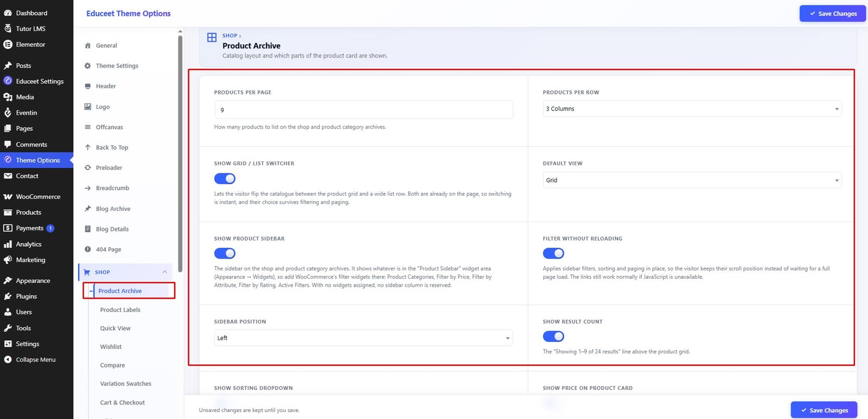Click the Appearance paintbrush icon
The image size is (868, 419).
[8, 281]
